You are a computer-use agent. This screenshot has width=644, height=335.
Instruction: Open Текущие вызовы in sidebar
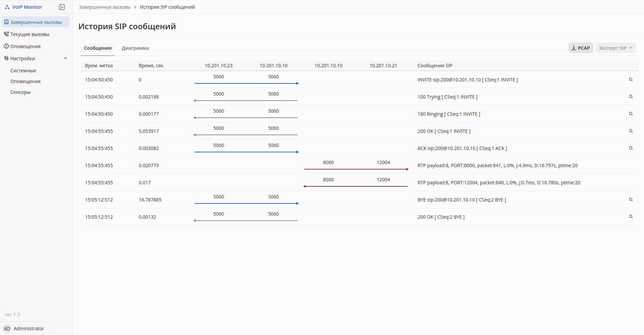click(30, 34)
